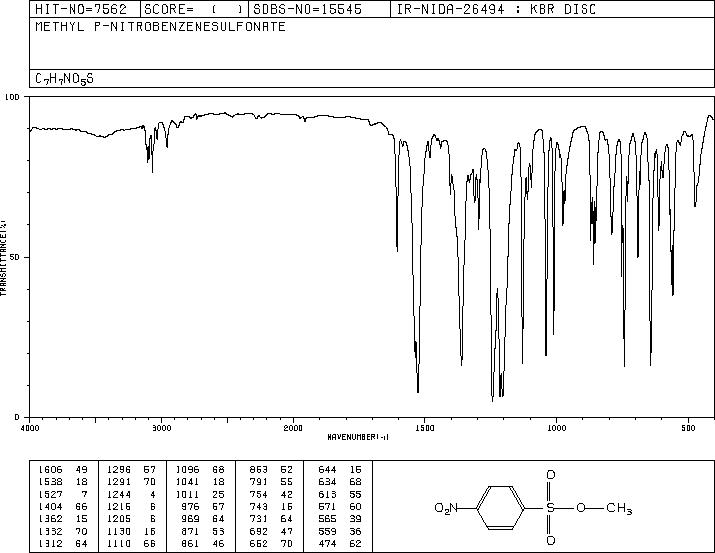
Task: Select the SCORE field in the header
Action: tap(194, 10)
